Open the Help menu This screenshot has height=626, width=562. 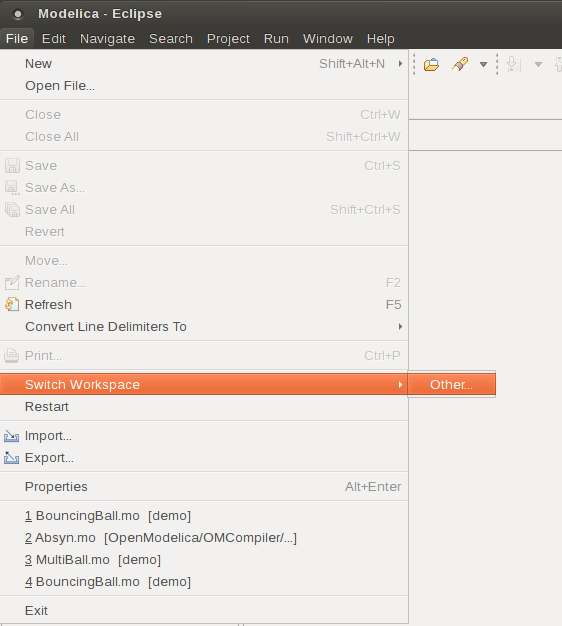coord(380,39)
